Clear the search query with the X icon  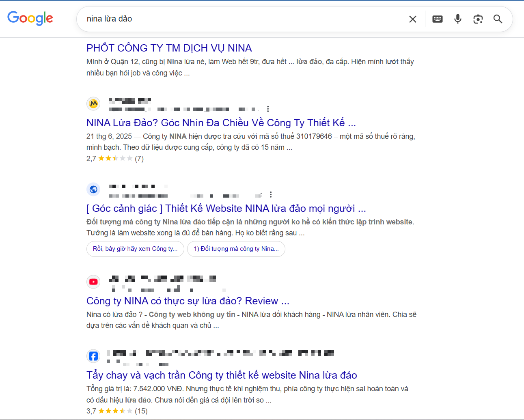click(412, 19)
